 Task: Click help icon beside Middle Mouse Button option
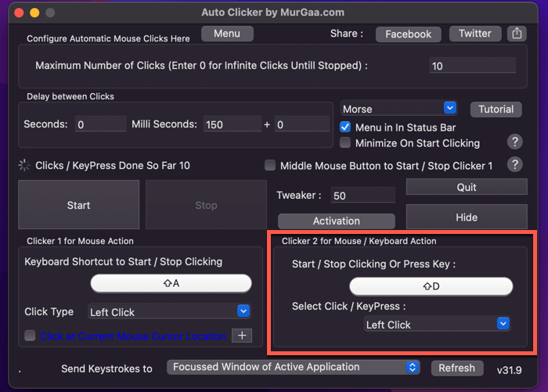tap(514, 164)
